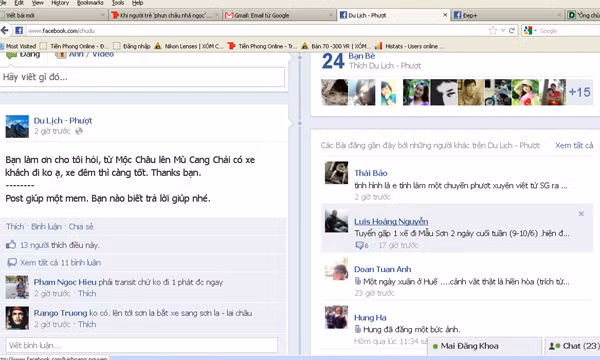600x360 pixels.
Task: Open Doan Tuan Anh's profile link
Action: click(382, 269)
